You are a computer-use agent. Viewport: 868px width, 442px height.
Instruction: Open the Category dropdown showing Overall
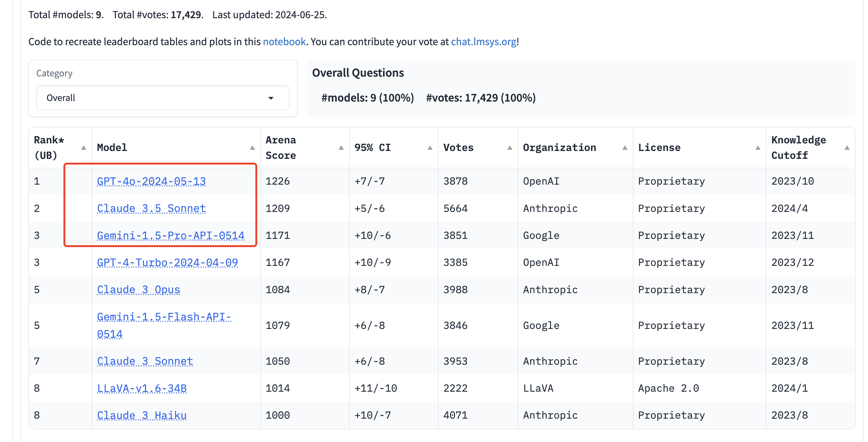[x=163, y=98]
